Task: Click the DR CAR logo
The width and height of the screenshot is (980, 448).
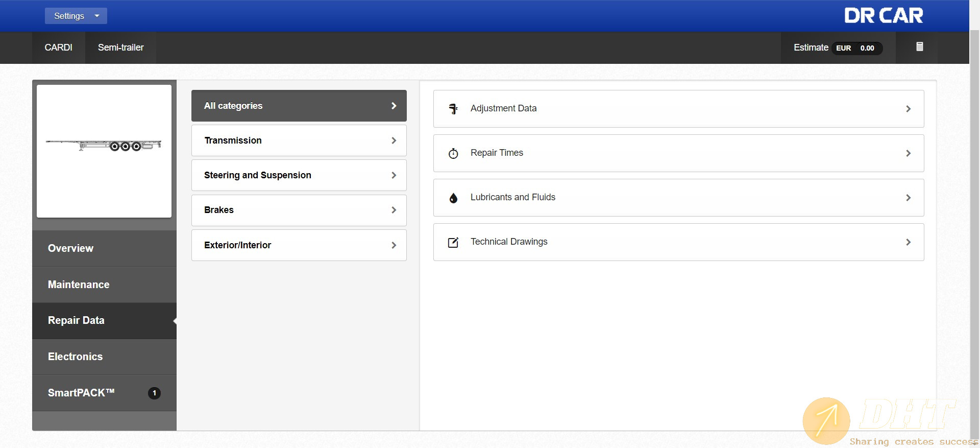Action: (883, 16)
